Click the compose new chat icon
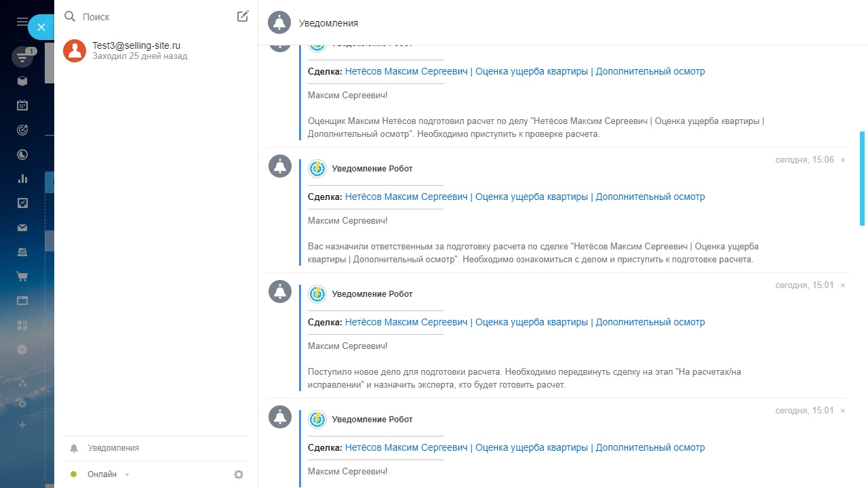 tap(243, 16)
